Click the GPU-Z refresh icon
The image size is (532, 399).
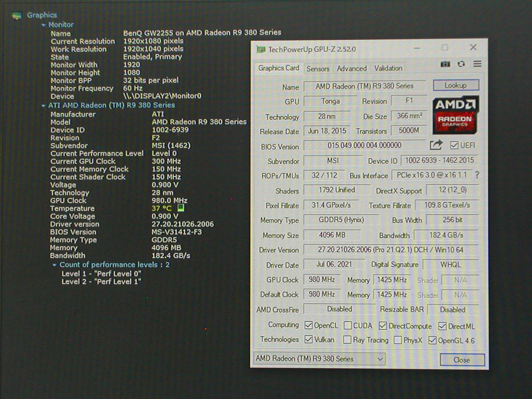pyautogui.click(x=461, y=64)
